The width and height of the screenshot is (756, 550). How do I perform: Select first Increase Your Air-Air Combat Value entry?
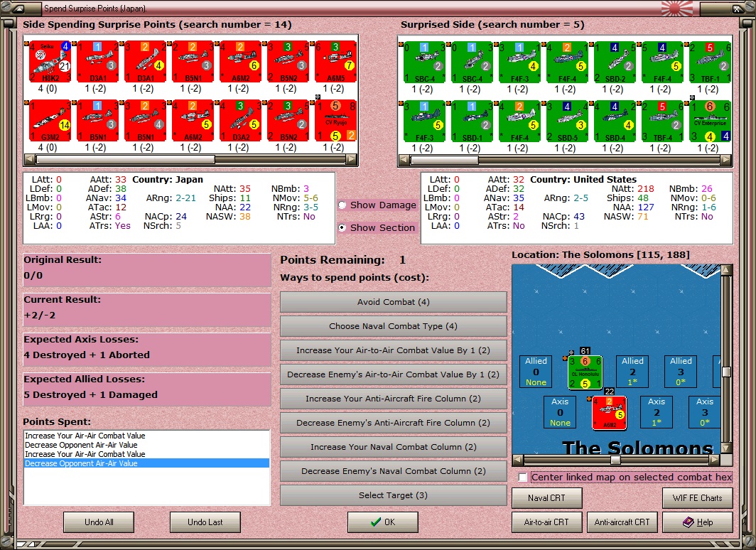coord(146,436)
